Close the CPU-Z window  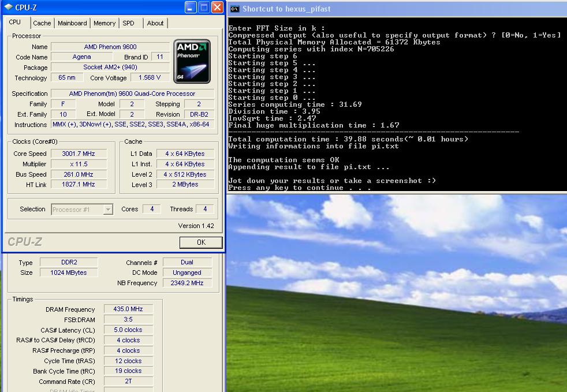[x=217, y=8]
